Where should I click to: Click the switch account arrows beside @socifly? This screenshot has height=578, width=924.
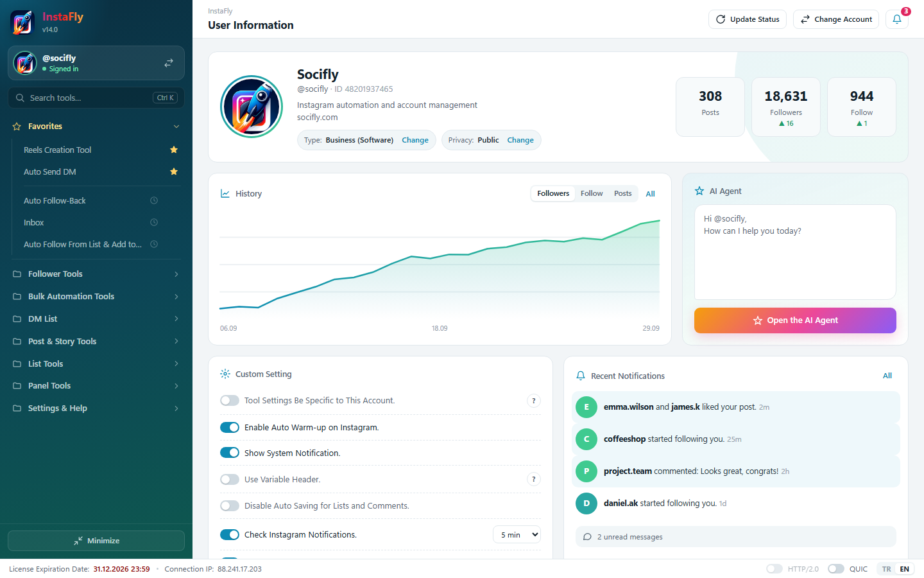coord(169,63)
